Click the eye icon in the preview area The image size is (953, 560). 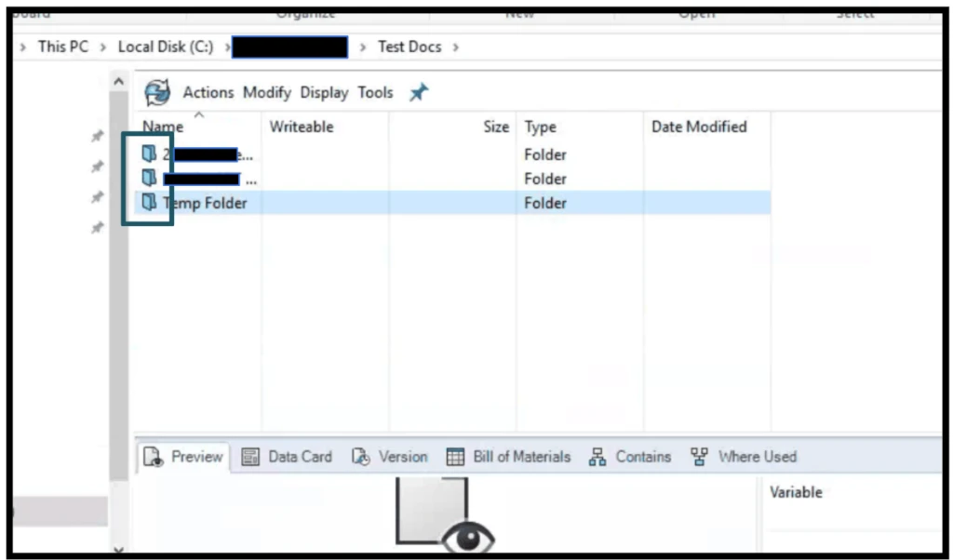[468, 537]
